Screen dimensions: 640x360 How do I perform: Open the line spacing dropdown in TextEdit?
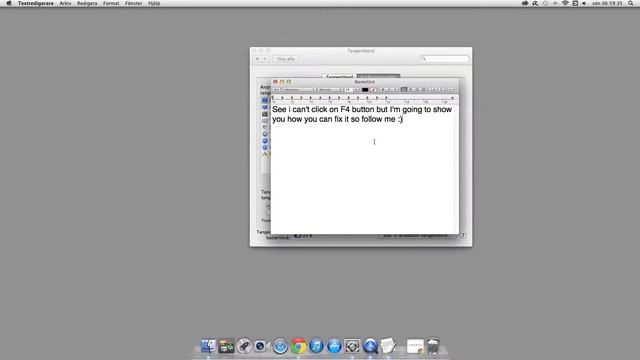pyautogui.click(x=436, y=89)
